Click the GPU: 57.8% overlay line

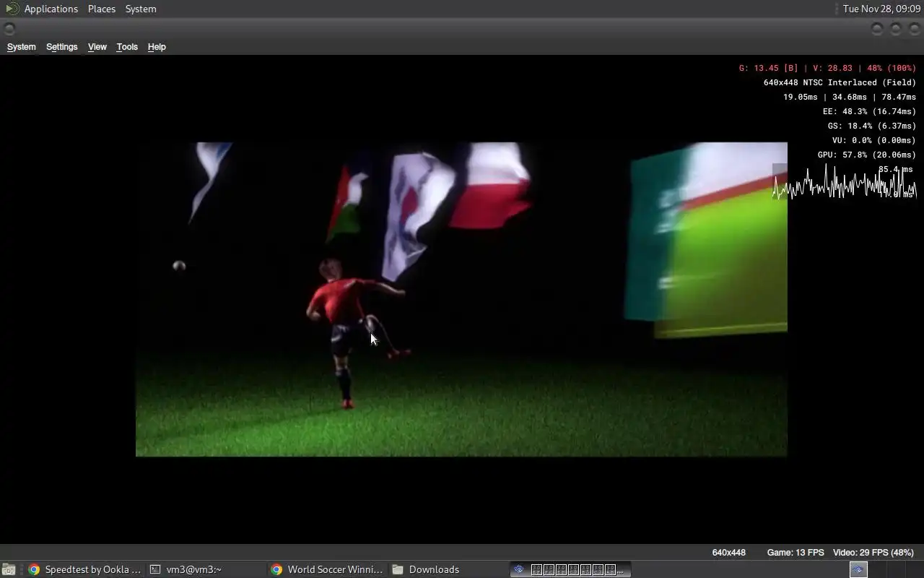pos(867,155)
